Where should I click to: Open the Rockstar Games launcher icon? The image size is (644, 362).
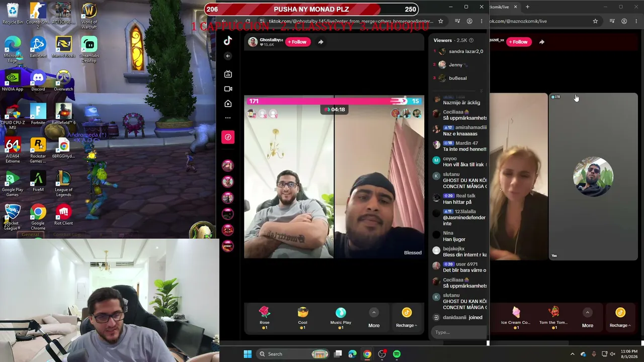coord(38,151)
